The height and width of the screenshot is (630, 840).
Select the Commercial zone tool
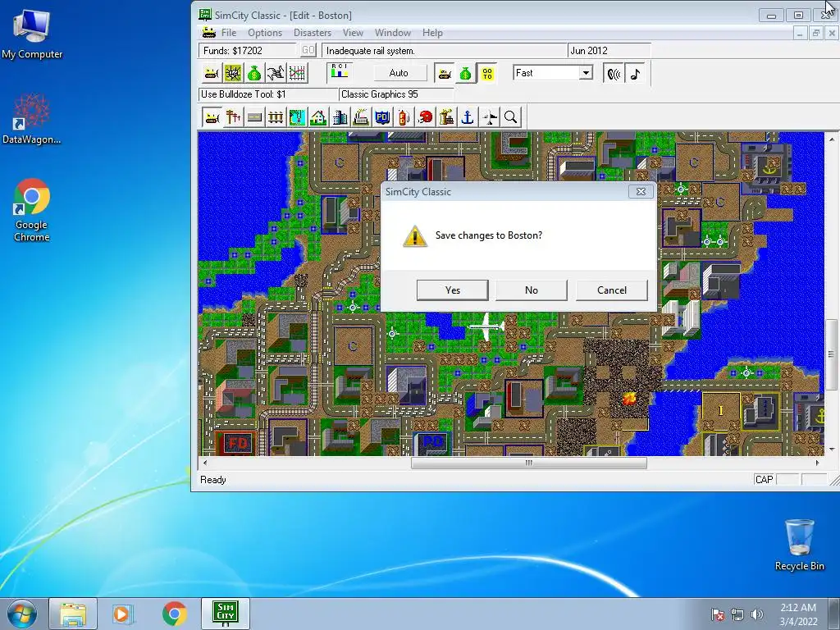(340, 116)
